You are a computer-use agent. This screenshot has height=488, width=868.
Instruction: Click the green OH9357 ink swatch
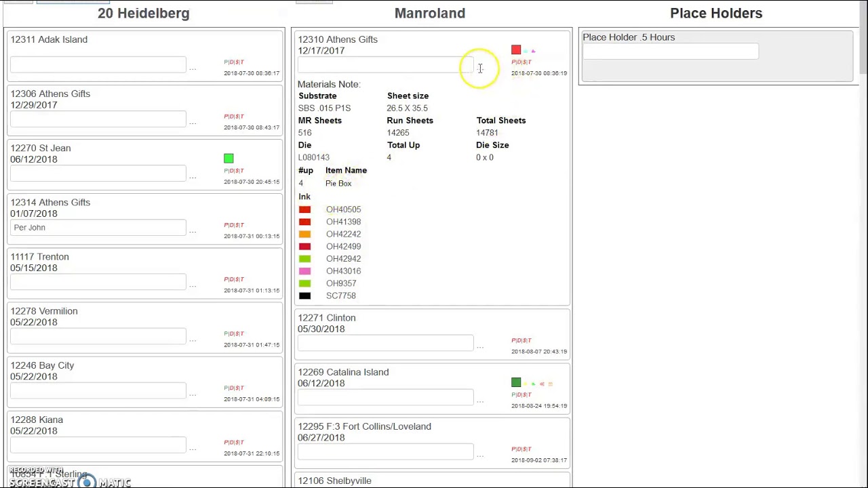pos(304,283)
